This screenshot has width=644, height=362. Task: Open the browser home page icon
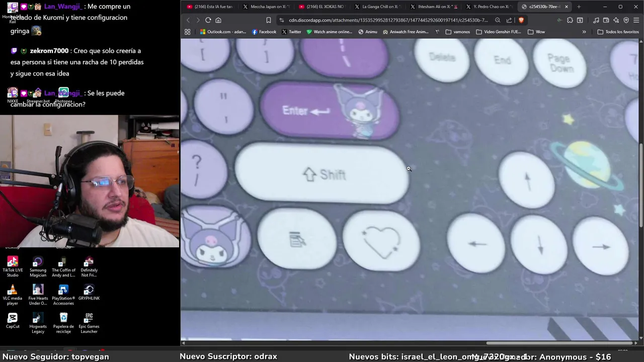(218, 20)
